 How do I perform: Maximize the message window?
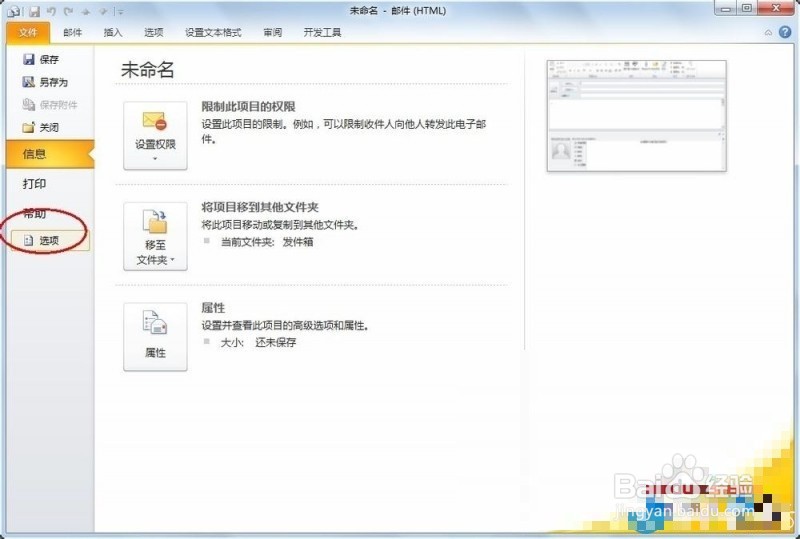tap(747, 9)
